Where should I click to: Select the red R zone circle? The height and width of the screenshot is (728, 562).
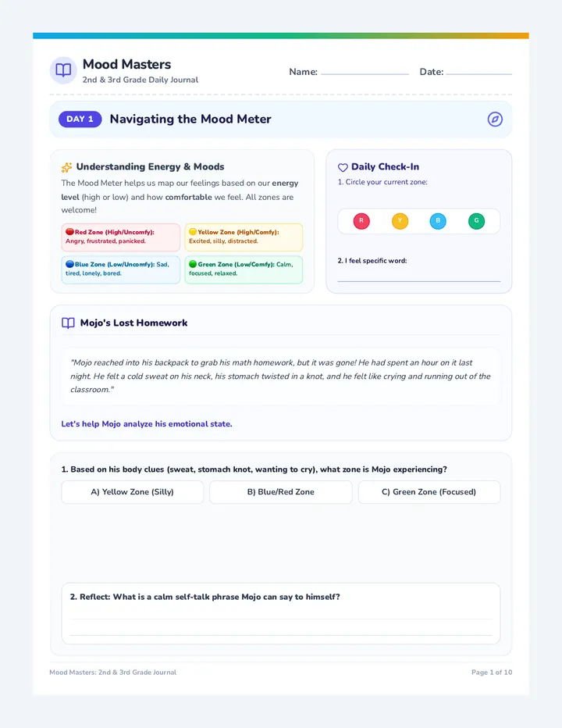pos(361,221)
